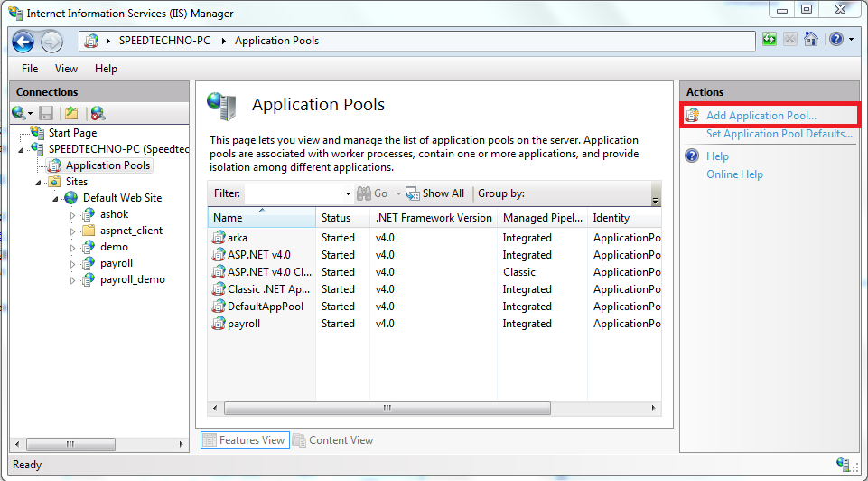The height and width of the screenshot is (481, 868).
Task: Click the address bar server icon
Action: click(91, 41)
